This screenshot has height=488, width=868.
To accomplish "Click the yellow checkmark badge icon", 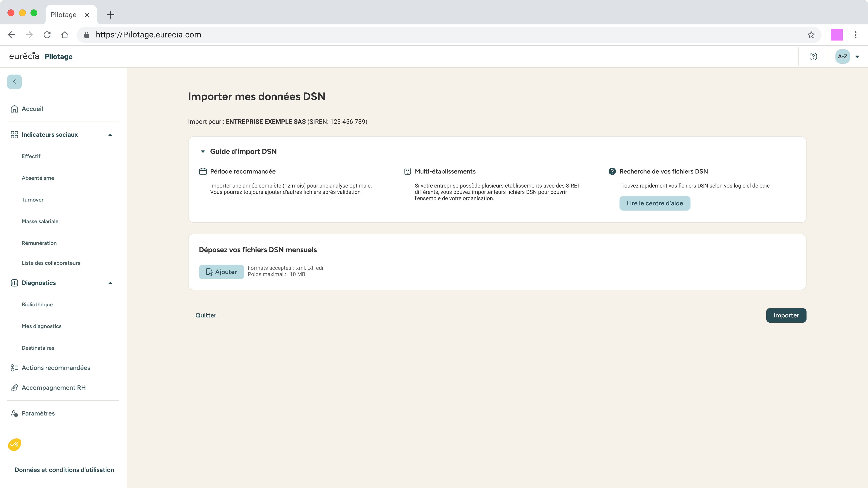I will pyautogui.click(x=14, y=445).
